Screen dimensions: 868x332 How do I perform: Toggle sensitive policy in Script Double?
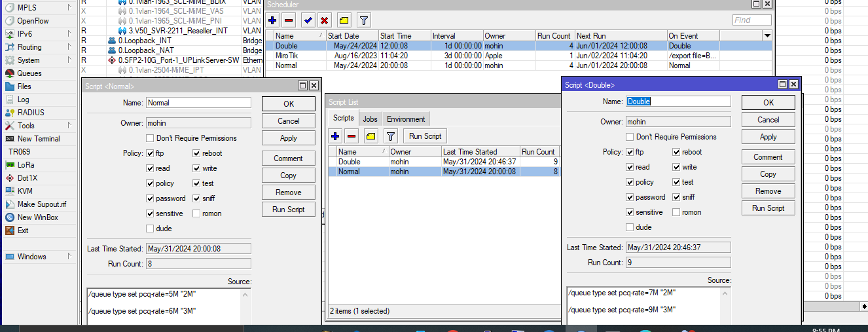pyautogui.click(x=630, y=212)
